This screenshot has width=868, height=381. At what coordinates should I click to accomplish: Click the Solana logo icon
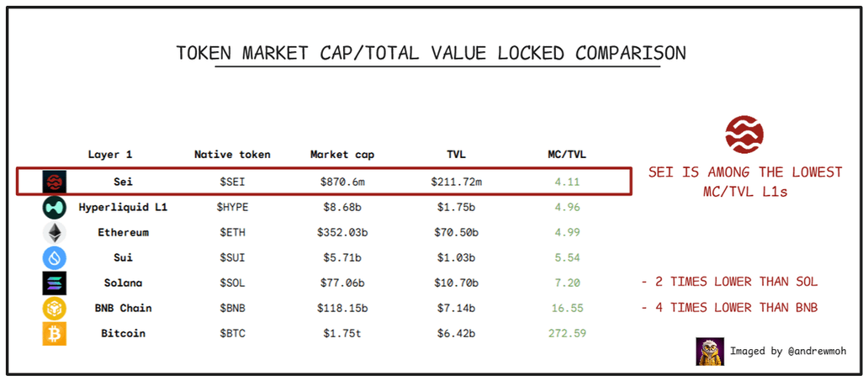point(54,283)
